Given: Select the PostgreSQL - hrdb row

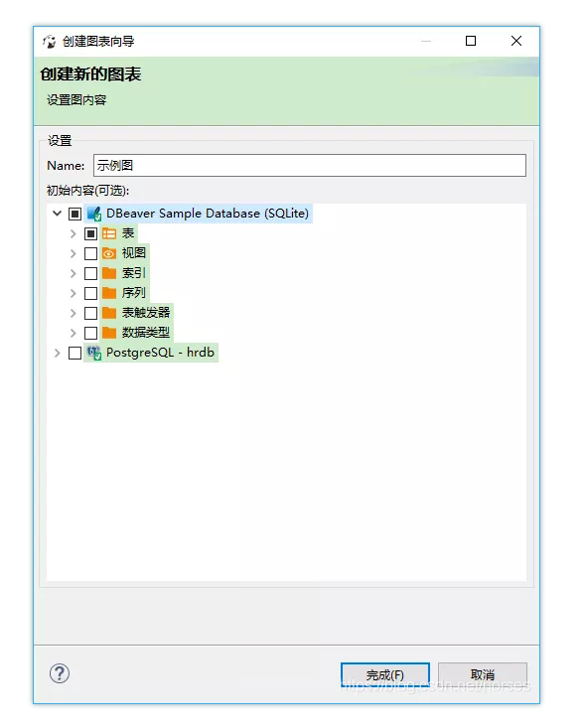Looking at the screenshot, I should [151, 353].
